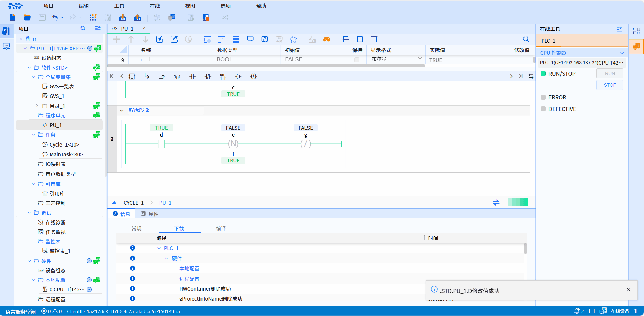Collapse the CPU 控制器 section
This screenshot has height=316, width=644.
click(622, 53)
